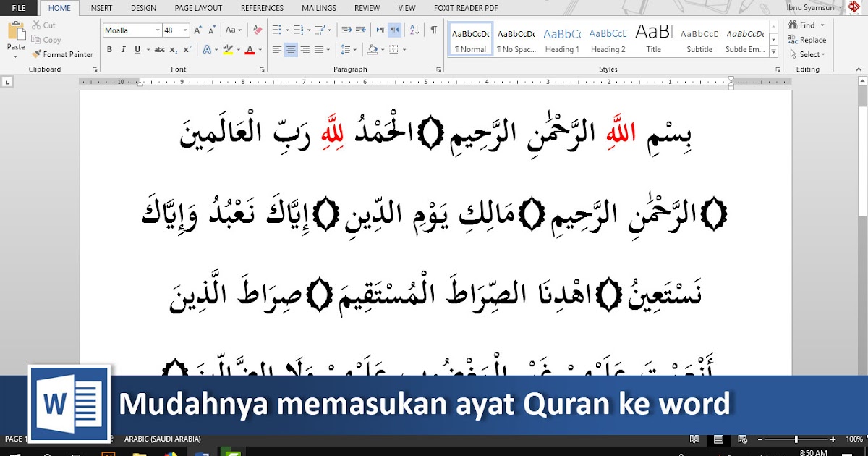Open the Paragraph dialog launcher
This screenshot has height=456, width=868.
[439, 70]
